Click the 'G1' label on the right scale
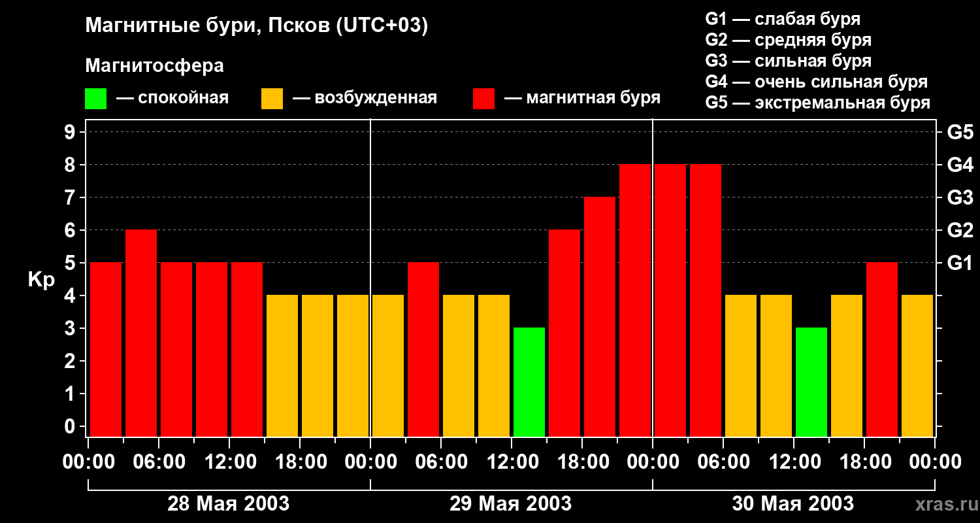Screen dimensions: 980x523 click(960, 263)
